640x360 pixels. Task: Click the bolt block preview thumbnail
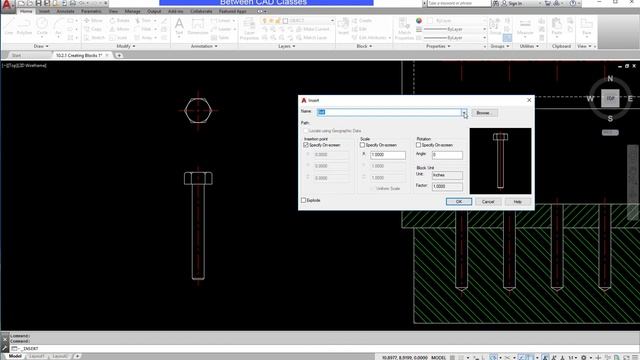click(500, 161)
